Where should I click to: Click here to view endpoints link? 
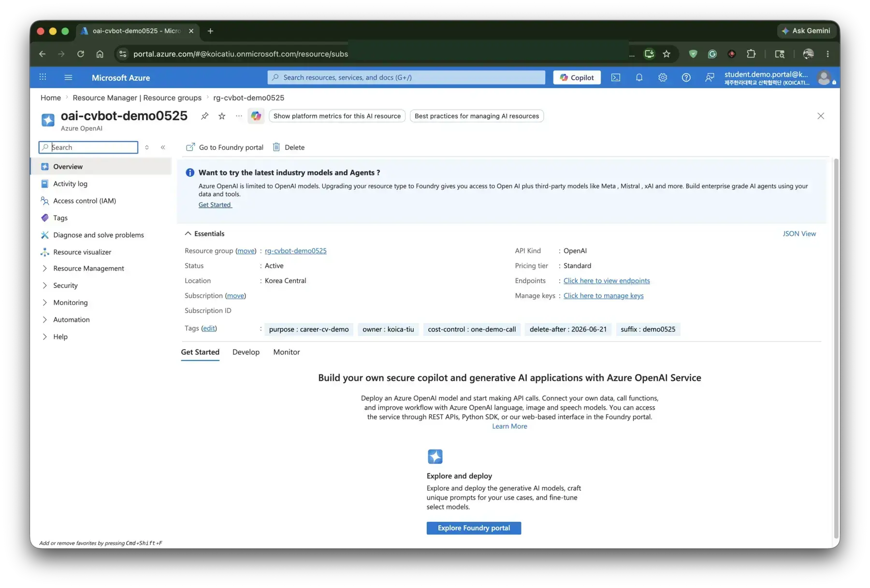pos(607,281)
